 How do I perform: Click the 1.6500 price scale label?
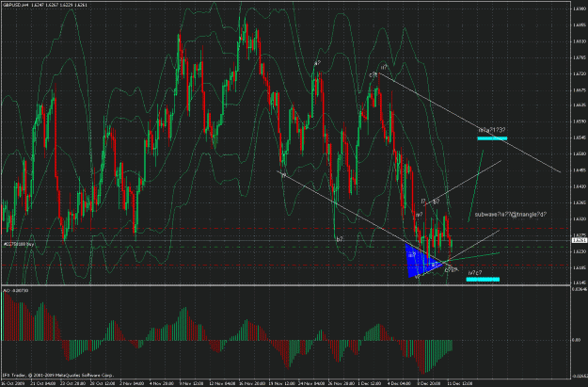pyautogui.click(x=580, y=153)
